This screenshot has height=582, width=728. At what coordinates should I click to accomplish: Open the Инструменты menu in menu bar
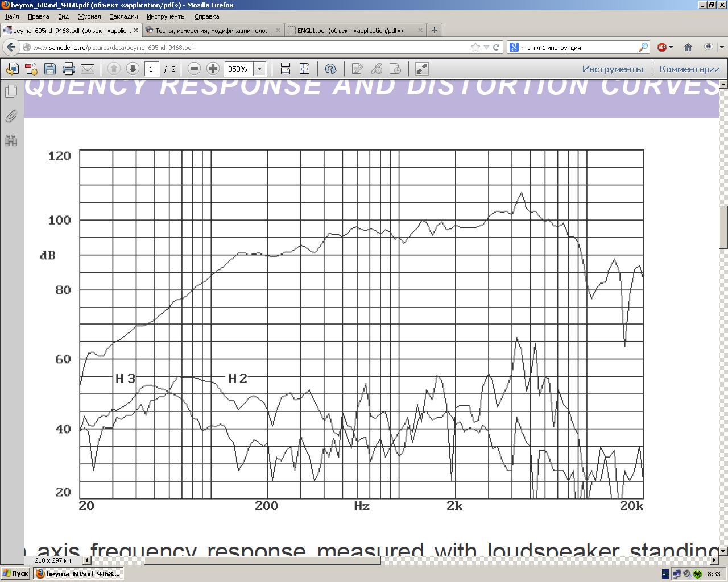pos(166,16)
